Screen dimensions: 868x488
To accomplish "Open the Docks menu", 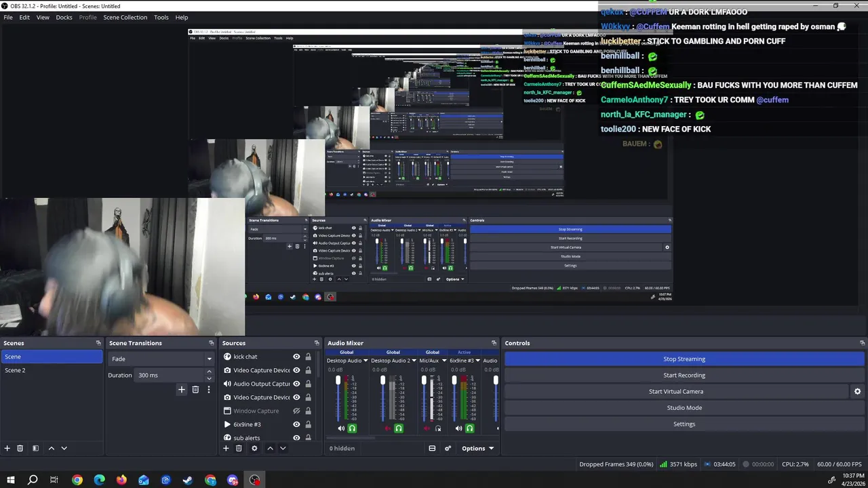I will tap(64, 17).
